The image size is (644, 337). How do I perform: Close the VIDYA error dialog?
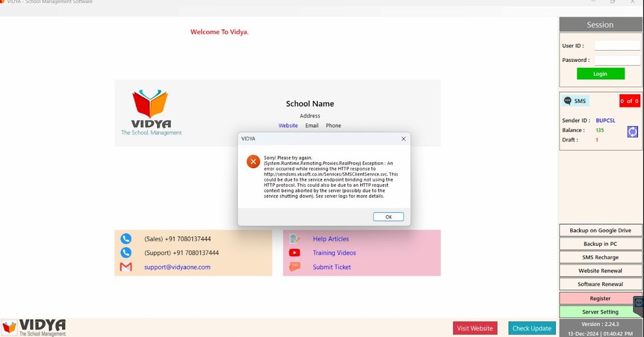[403, 139]
